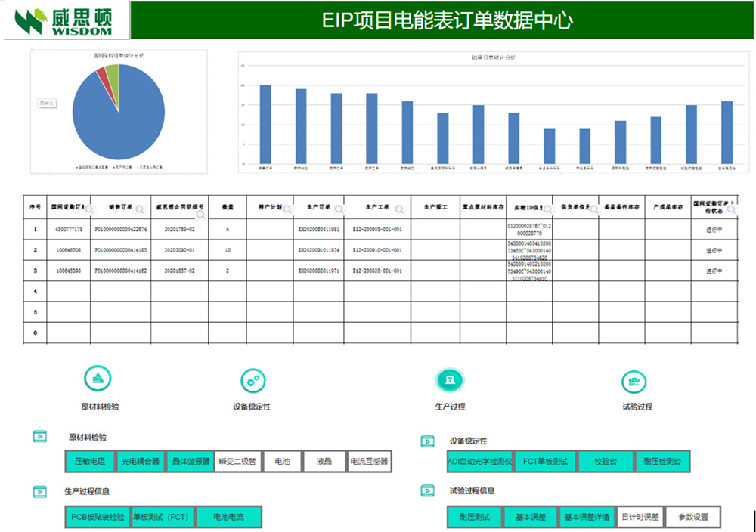
Task: Click the 基本误差 button
Action: [531, 517]
